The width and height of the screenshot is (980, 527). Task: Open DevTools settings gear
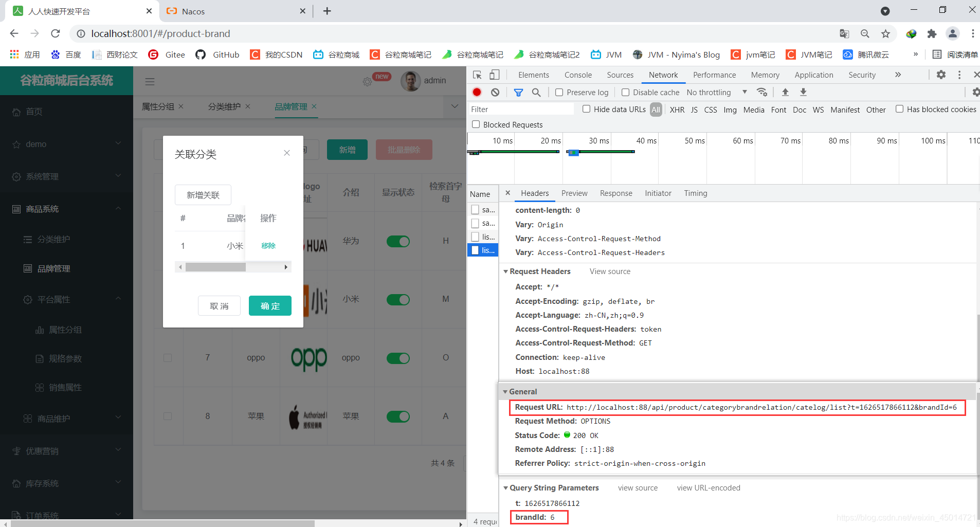click(941, 75)
